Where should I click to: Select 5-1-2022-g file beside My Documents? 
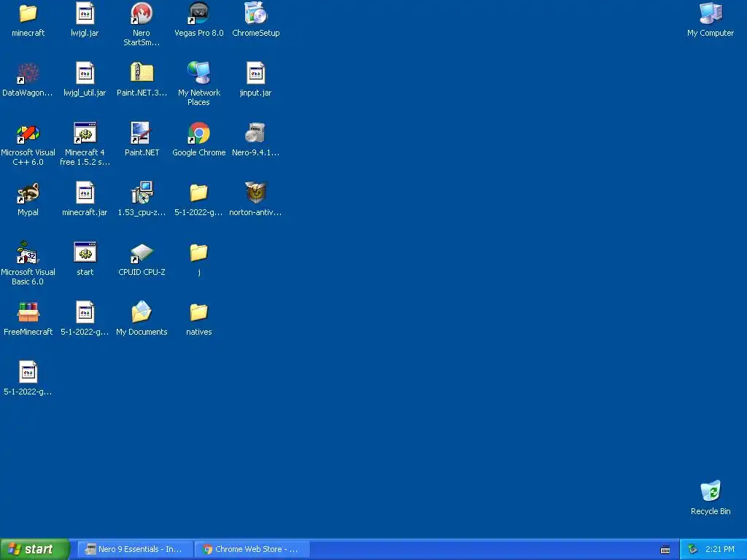click(x=85, y=312)
